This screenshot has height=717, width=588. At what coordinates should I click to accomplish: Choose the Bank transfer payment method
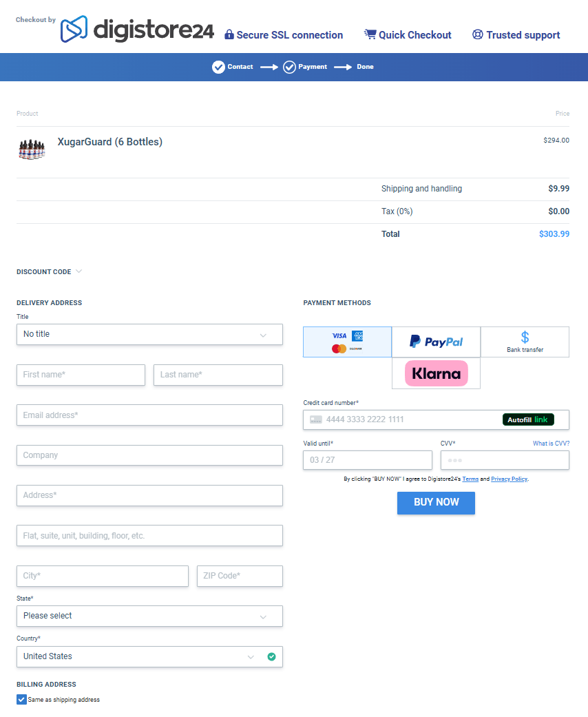coord(525,342)
